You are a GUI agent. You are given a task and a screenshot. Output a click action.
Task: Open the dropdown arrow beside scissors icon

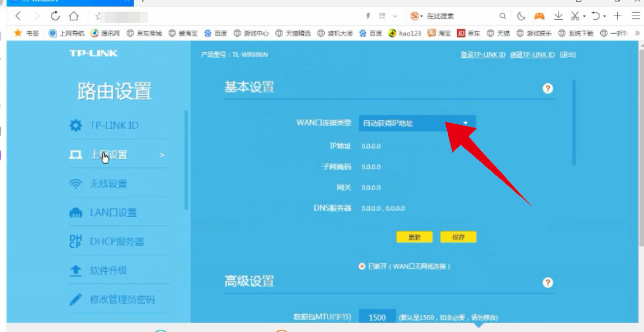584,17
